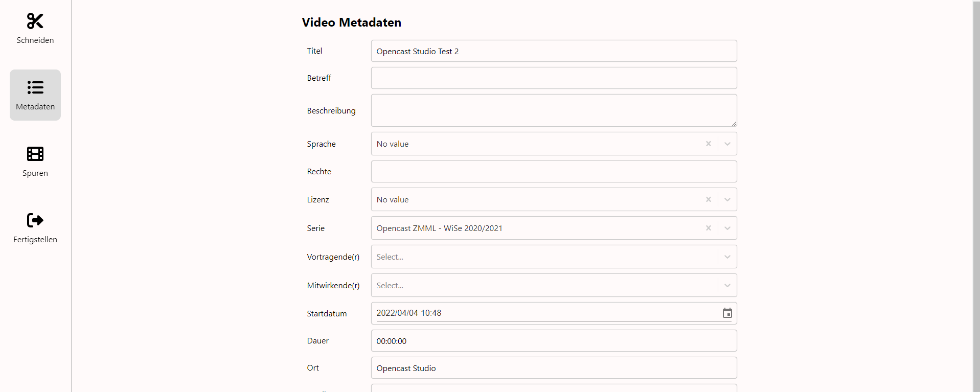Clear the Lizenz value
Viewport: 980px width, 392px height.
click(x=708, y=199)
